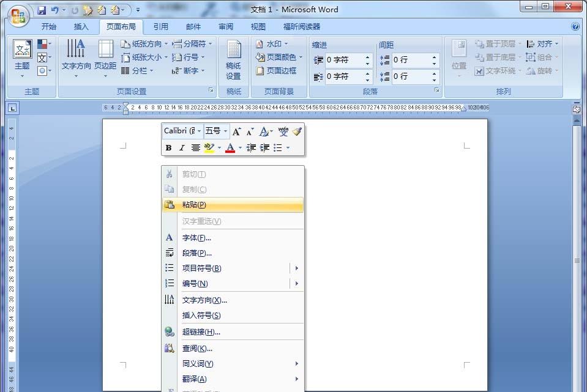The height and width of the screenshot is (392, 587).
Task: Choose 粘贴 from the context menu
Action: [x=193, y=205]
